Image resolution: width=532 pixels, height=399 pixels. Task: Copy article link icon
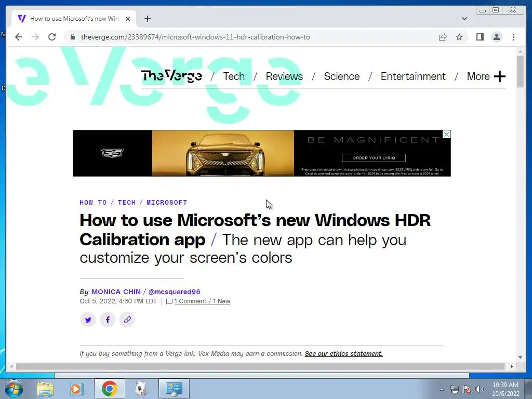point(127,320)
